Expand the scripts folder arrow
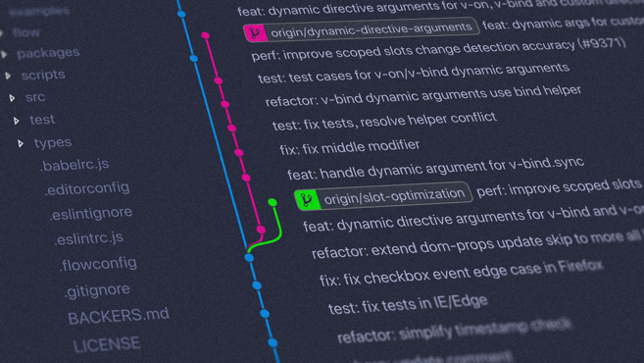 [8, 76]
